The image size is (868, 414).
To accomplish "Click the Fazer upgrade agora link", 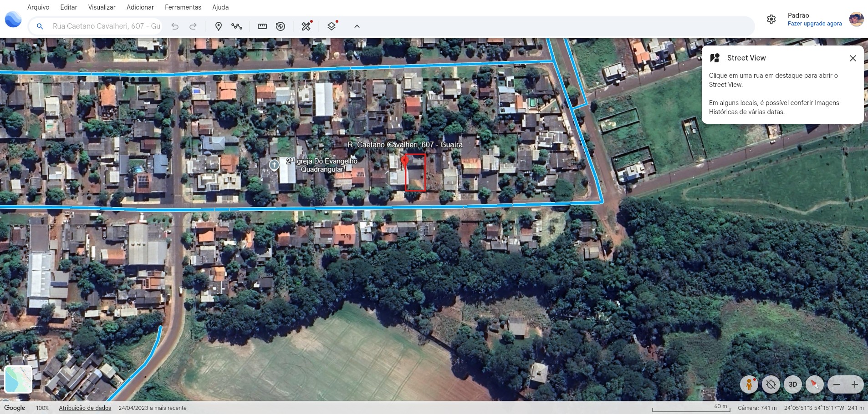I will [814, 24].
